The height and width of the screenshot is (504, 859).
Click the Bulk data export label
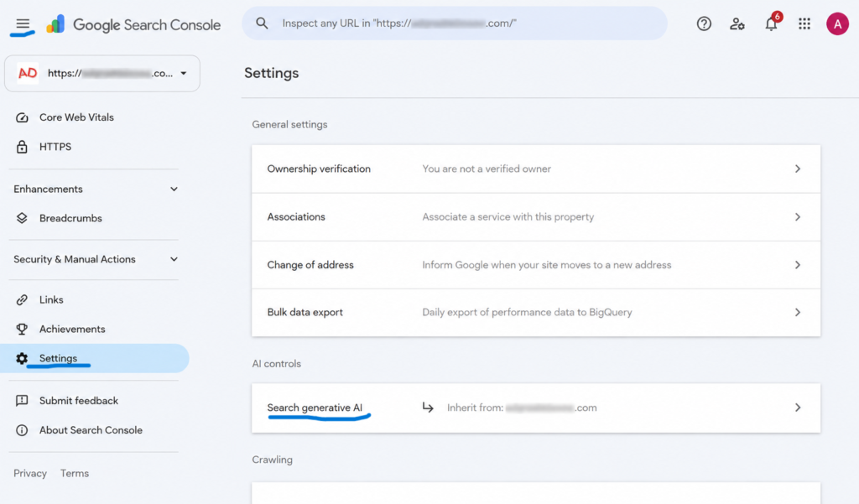tap(305, 312)
